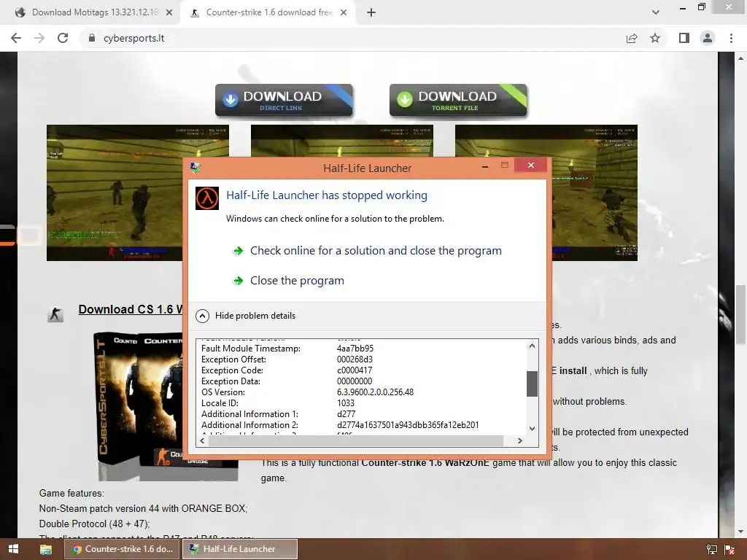The width and height of the screenshot is (747, 560).
Task: Click left arrow of details horizontal scrollbar
Action: coord(203,441)
